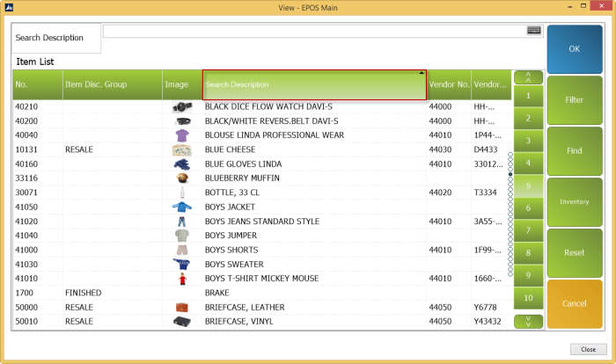Viewport: 616px width, 364px height.
Task: Click the Item Disc. Group column header
Action: click(x=111, y=85)
